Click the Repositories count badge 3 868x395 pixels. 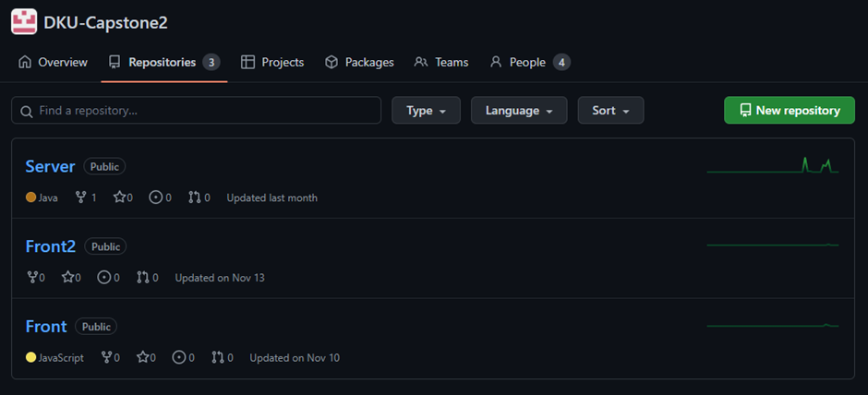pyautogui.click(x=211, y=63)
